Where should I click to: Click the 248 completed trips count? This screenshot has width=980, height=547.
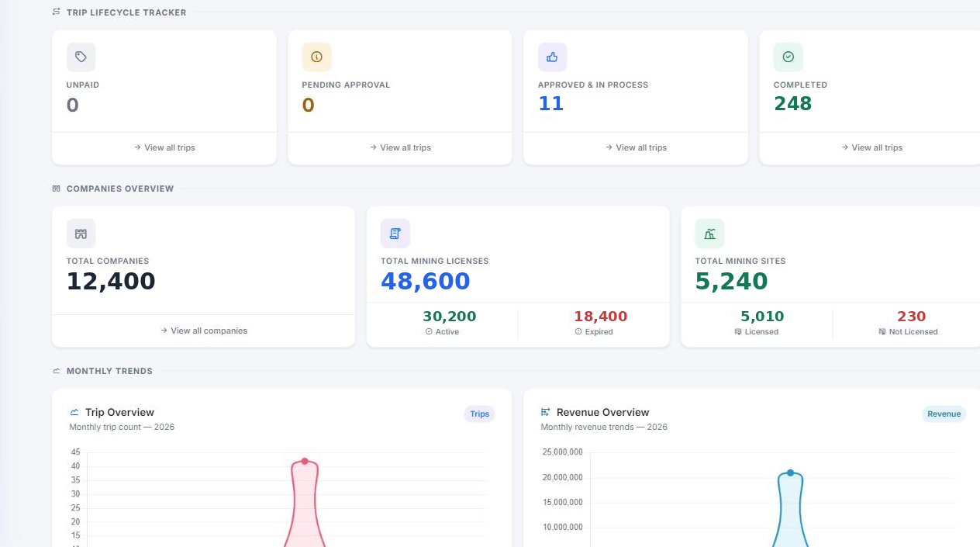pyautogui.click(x=793, y=104)
